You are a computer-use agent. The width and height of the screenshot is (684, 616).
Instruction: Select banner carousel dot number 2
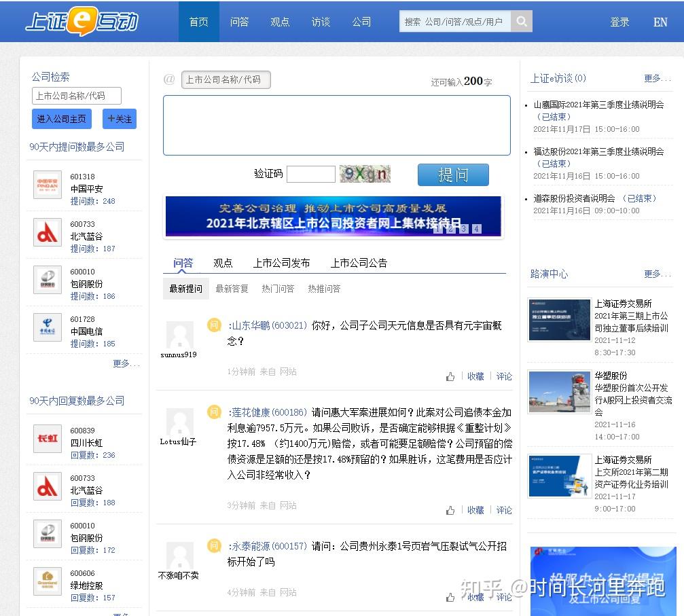(x=450, y=230)
